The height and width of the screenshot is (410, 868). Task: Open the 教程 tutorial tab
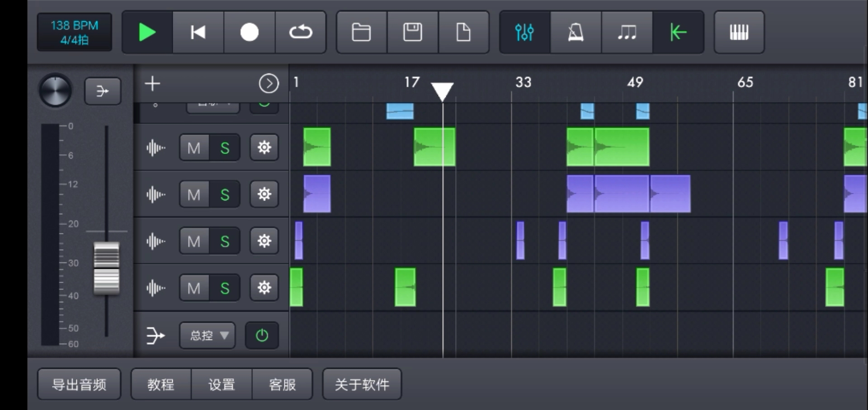coord(161,384)
